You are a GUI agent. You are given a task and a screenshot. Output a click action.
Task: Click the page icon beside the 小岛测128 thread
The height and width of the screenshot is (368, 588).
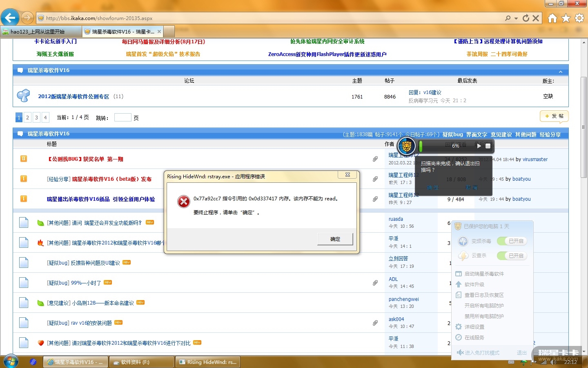(x=24, y=303)
